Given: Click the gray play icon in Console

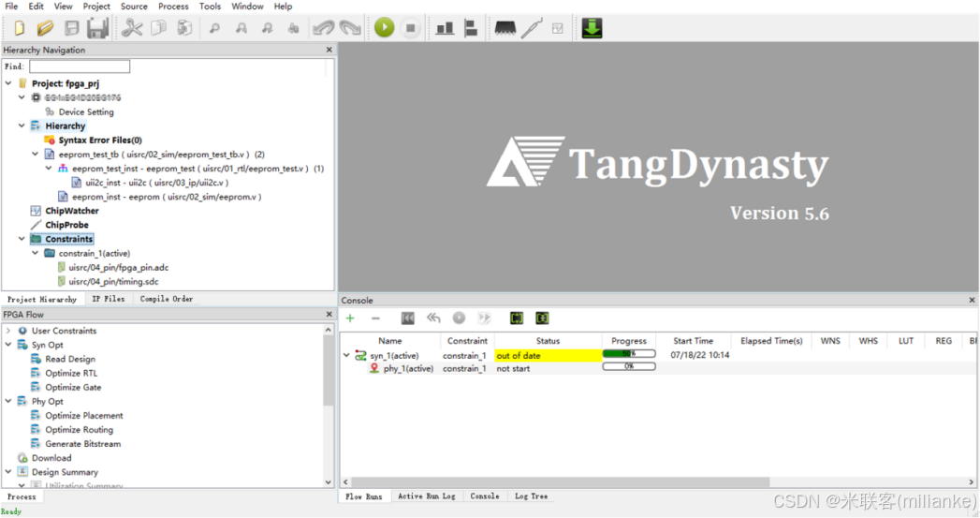Looking at the screenshot, I should [x=459, y=318].
